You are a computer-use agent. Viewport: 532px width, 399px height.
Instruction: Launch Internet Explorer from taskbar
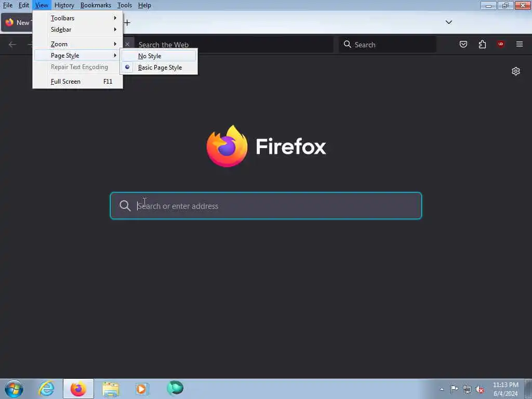click(x=46, y=389)
